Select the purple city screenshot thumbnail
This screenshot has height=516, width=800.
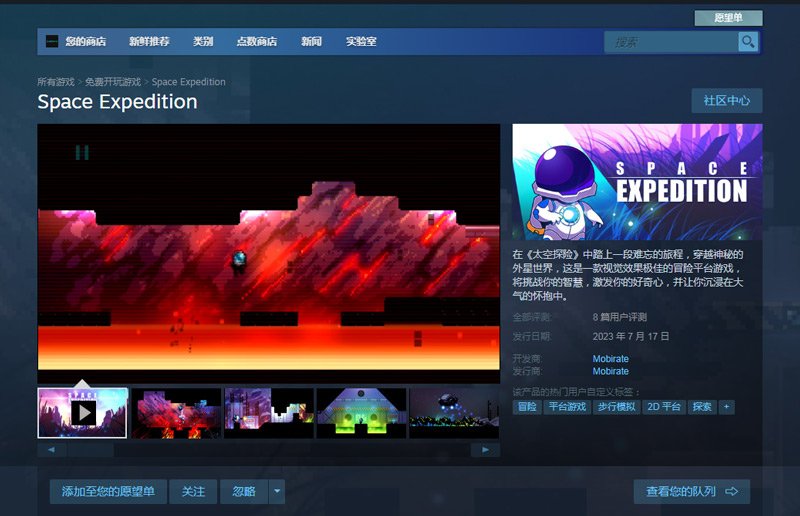(269, 413)
